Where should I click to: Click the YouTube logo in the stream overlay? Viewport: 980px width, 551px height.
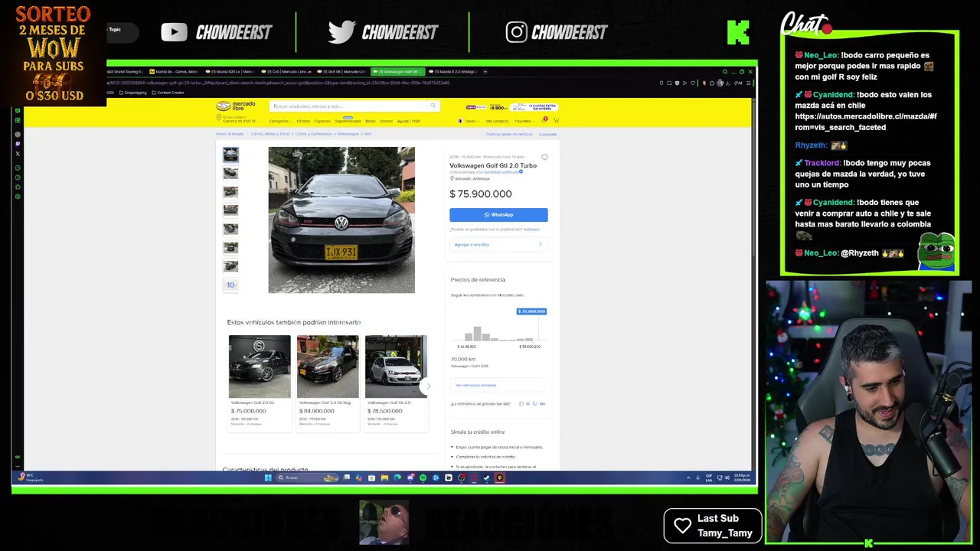click(174, 32)
